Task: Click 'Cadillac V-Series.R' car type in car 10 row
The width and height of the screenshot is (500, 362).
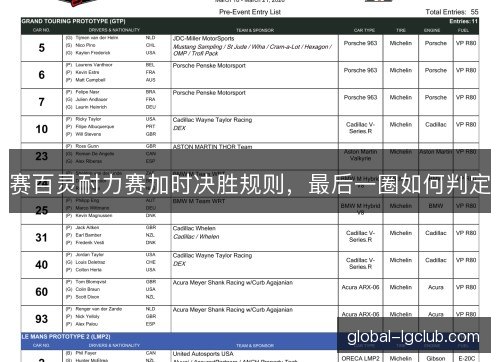Action: 360,128
